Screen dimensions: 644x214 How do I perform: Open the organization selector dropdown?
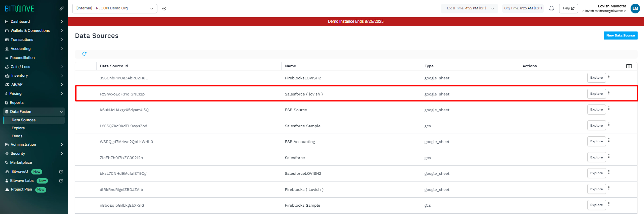115,8
